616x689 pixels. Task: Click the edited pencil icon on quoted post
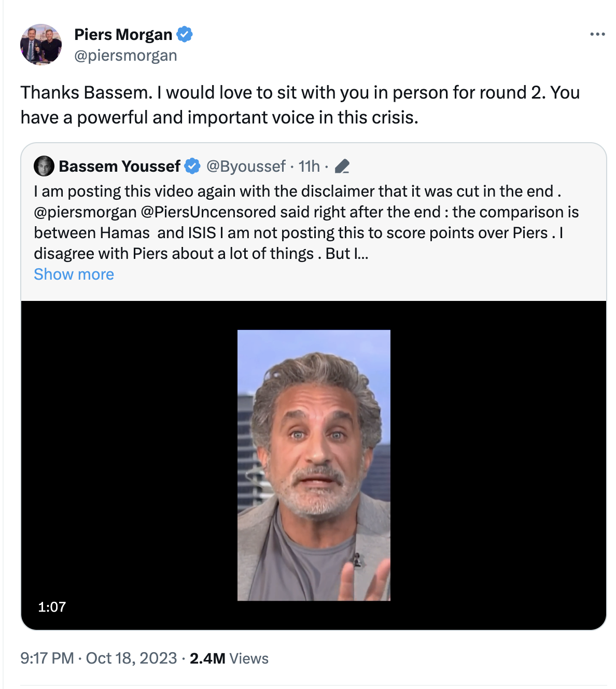point(342,166)
